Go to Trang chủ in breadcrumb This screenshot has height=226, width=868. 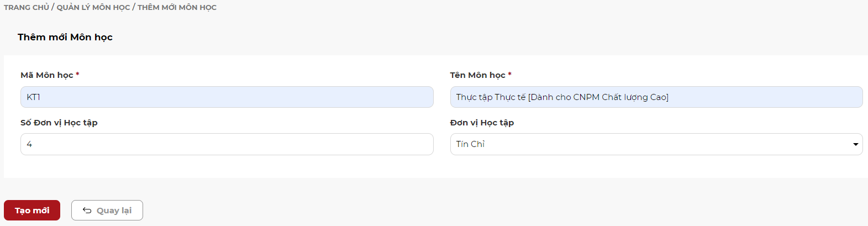27,7
